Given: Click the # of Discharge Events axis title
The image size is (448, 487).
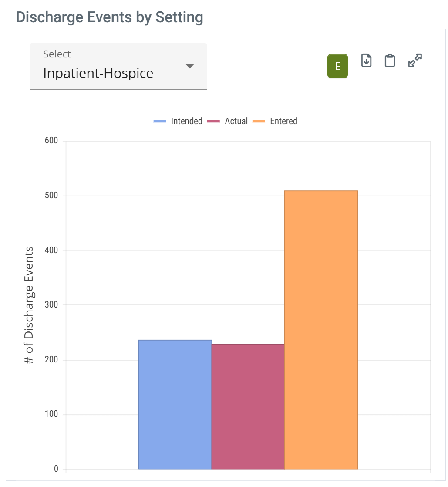Looking at the screenshot, I should coord(29,305).
